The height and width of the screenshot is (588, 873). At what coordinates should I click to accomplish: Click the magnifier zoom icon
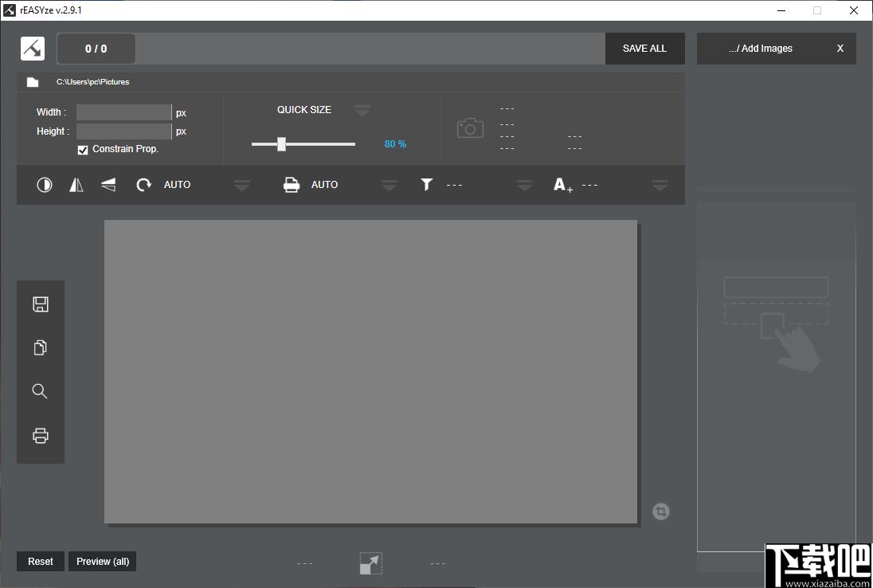coord(40,391)
